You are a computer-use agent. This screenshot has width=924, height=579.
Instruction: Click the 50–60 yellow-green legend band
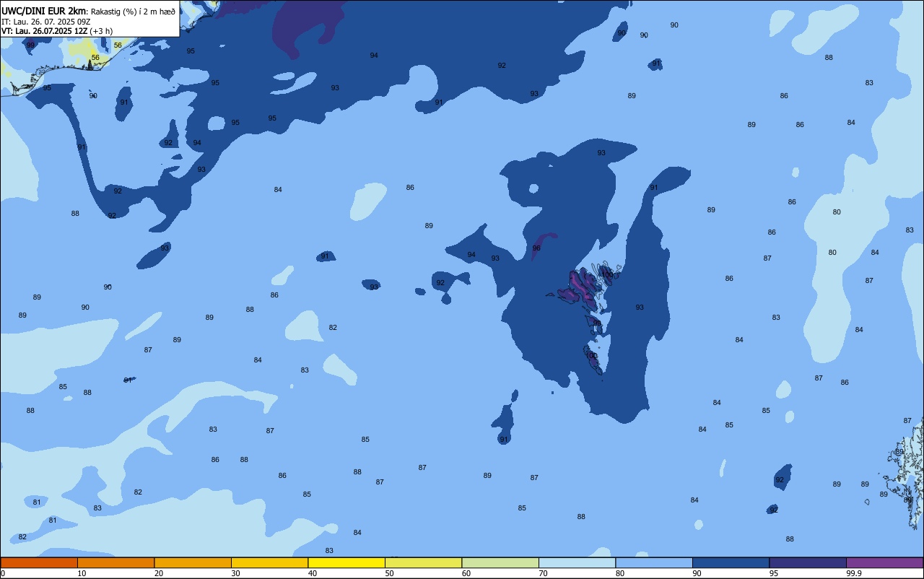click(x=423, y=562)
